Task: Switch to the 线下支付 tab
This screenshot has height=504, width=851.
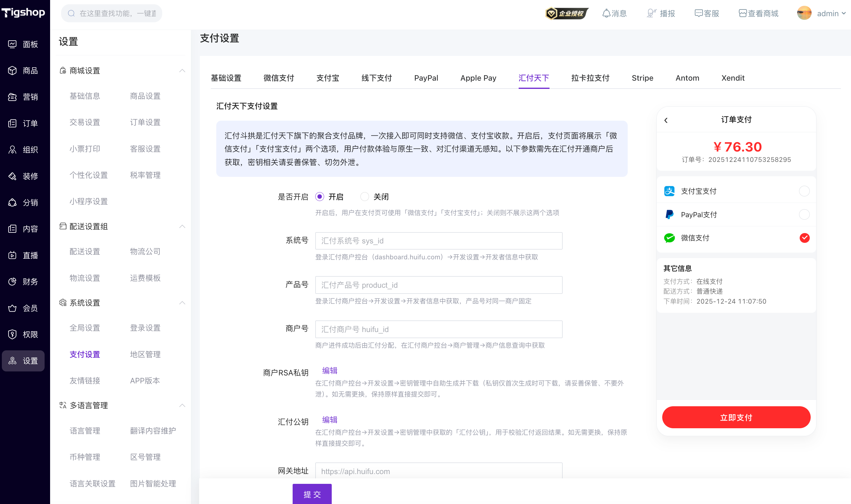Action: tap(376, 78)
